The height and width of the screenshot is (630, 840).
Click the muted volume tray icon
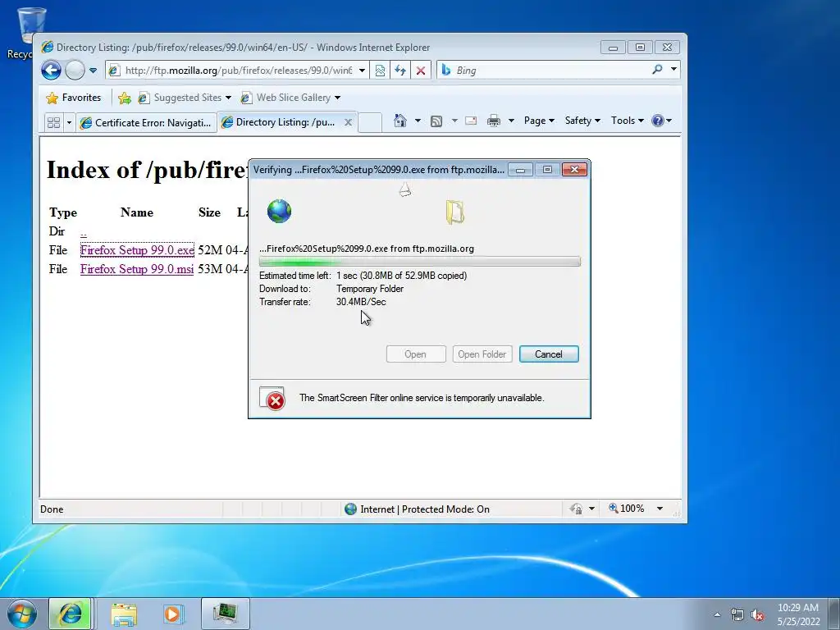coord(757,614)
